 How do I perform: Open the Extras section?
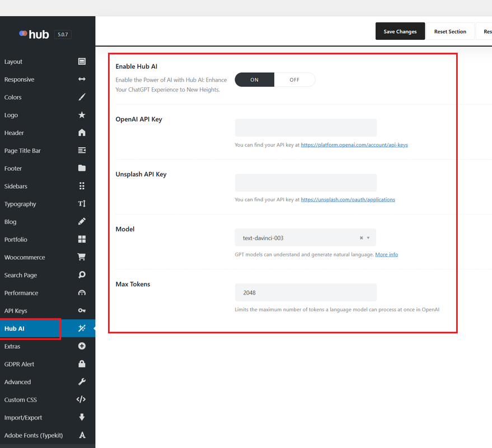48,346
